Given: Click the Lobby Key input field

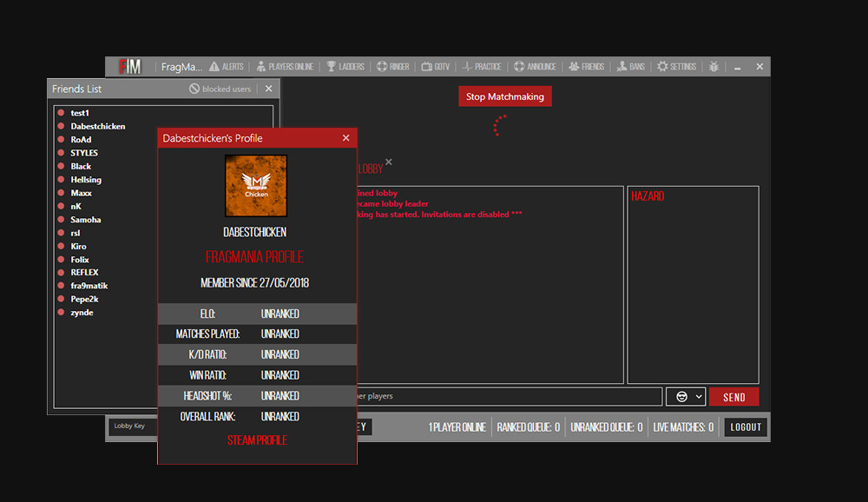Looking at the screenshot, I should pos(135,426).
